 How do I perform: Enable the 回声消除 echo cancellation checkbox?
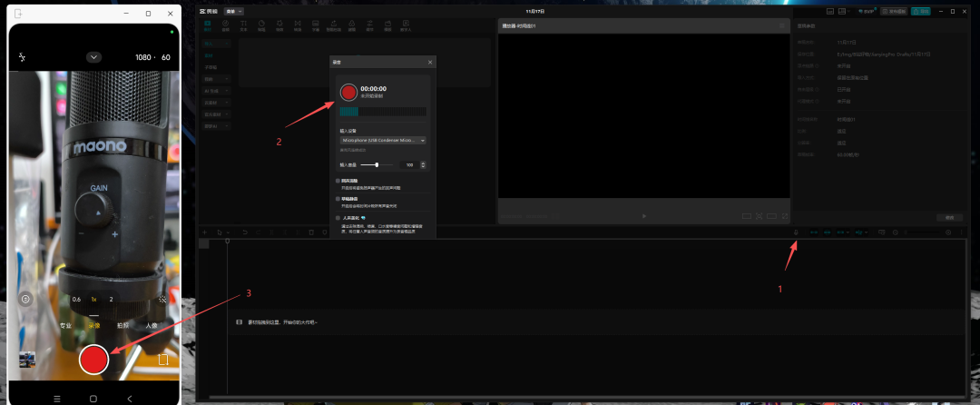(338, 180)
